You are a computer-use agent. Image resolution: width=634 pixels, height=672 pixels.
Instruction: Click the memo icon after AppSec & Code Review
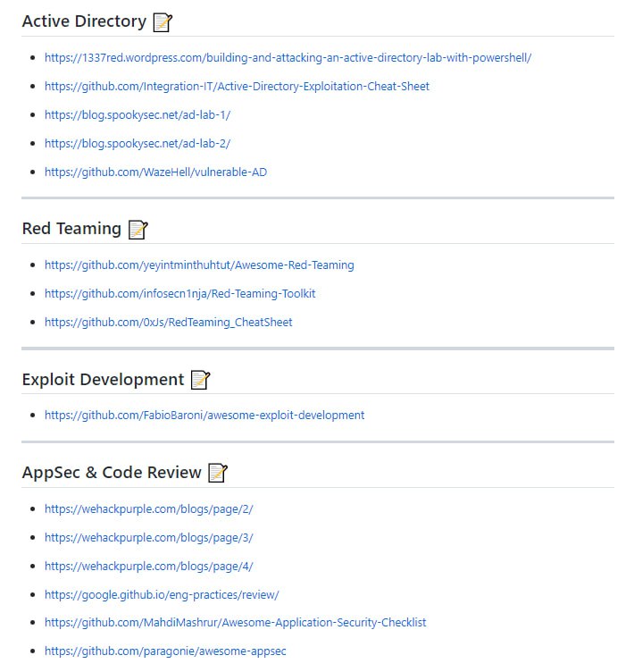pos(218,474)
